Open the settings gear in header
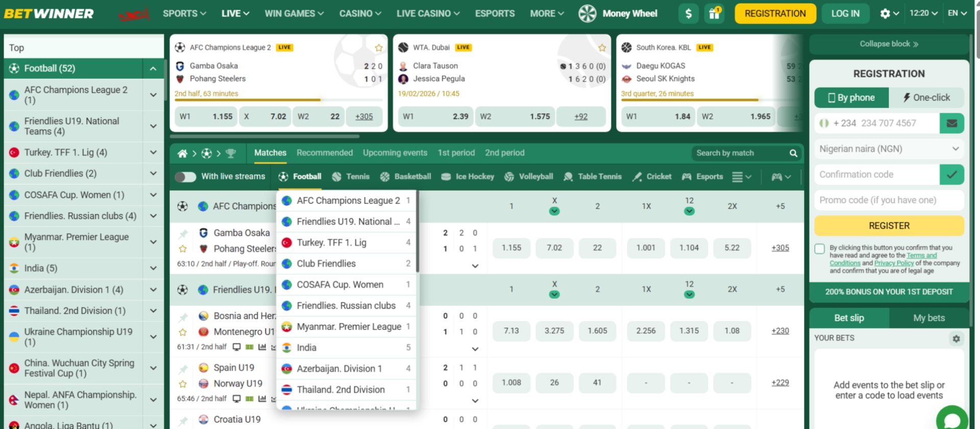 tap(885, 14)
